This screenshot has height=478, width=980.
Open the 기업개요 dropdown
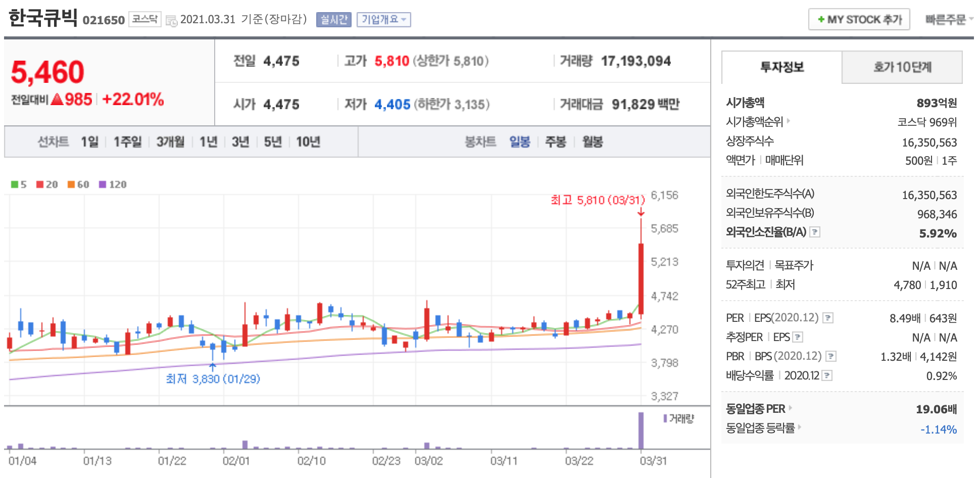[x=384, y=20]
